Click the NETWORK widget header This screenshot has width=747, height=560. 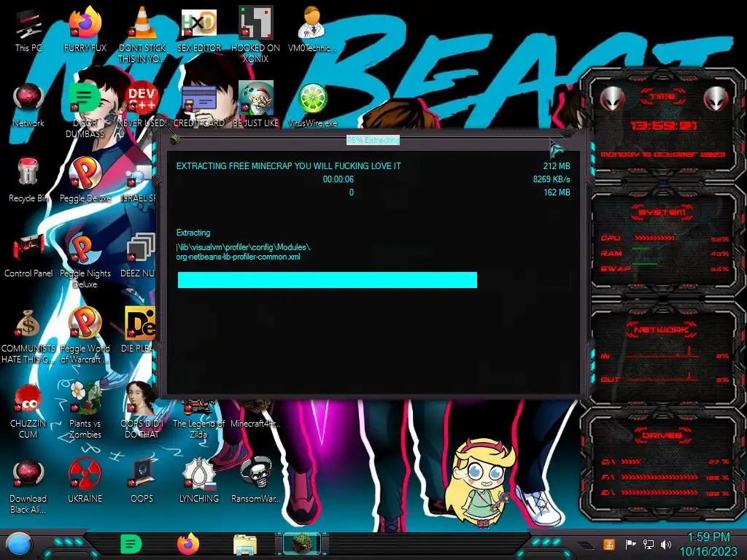coord(661,329)
